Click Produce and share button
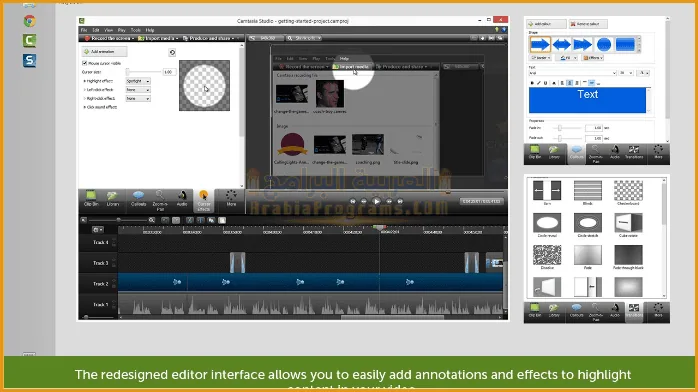This screenshot has width=698, height=392. (209, 38)
